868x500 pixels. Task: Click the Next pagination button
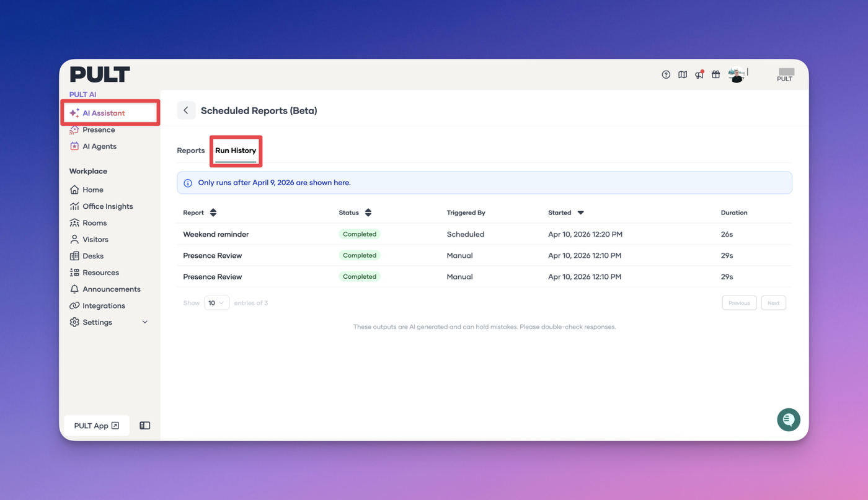[773, 303]
